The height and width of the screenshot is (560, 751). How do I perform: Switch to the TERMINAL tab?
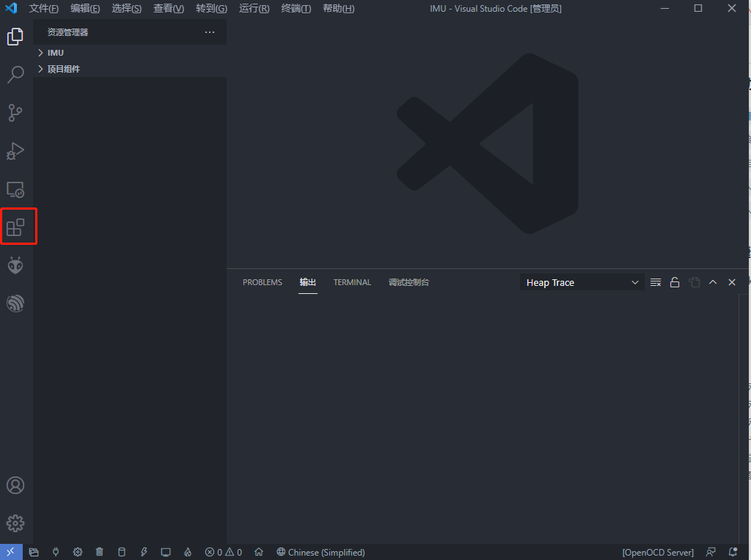352,282
